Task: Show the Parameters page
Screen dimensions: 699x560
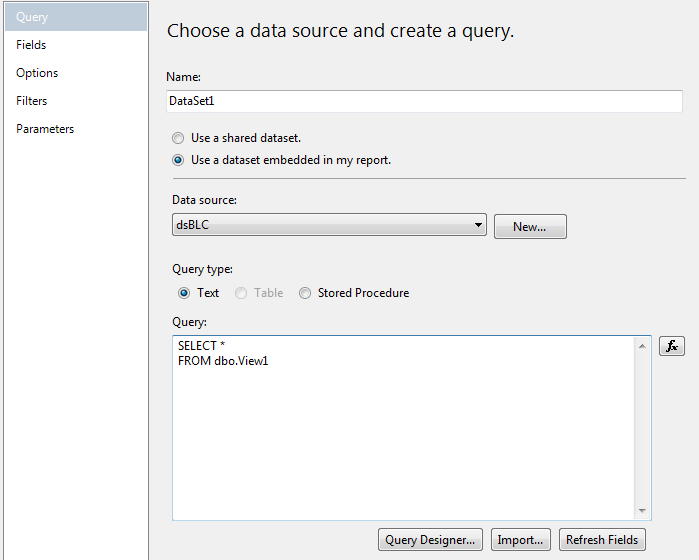Action: pyautogui.click(x=45, y=129)
